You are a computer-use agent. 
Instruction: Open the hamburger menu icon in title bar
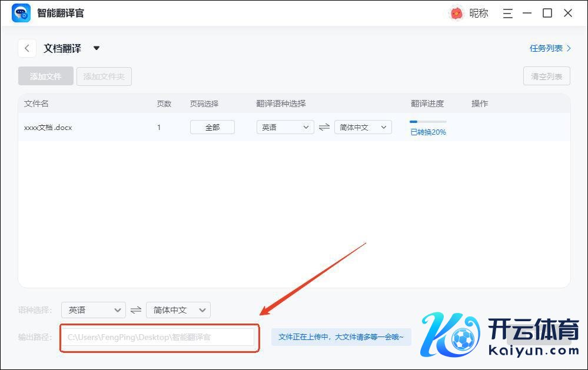tap(508, 14)
